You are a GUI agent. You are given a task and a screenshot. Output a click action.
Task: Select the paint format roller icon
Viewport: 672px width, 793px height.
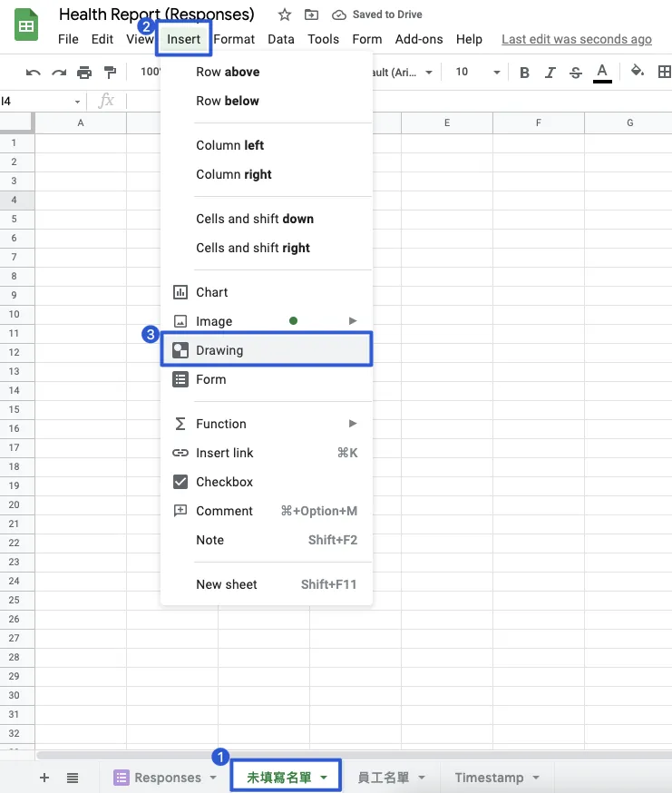[x=110, y=73]
